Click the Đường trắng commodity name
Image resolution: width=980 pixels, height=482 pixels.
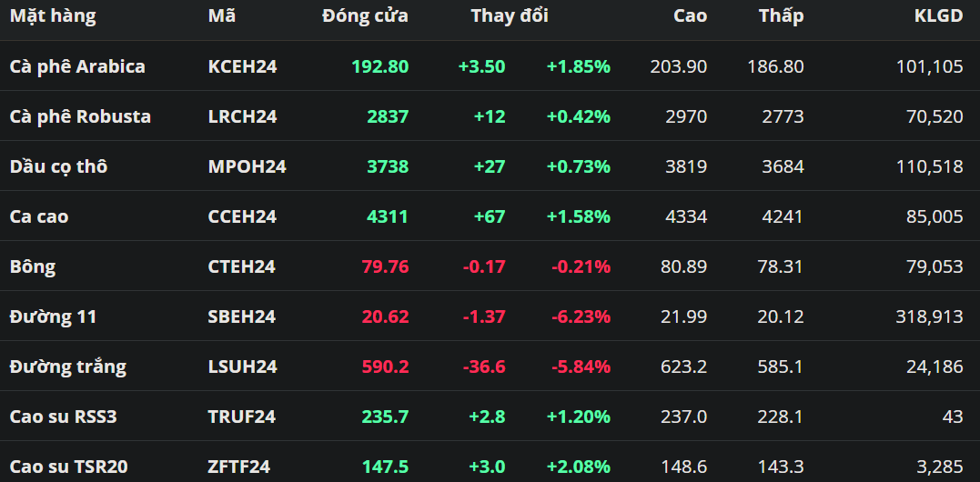[x=68, y=367]
